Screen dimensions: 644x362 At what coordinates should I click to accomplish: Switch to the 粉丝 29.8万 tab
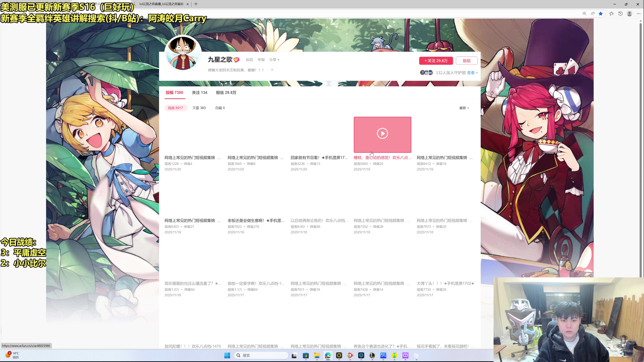point(226,93)
